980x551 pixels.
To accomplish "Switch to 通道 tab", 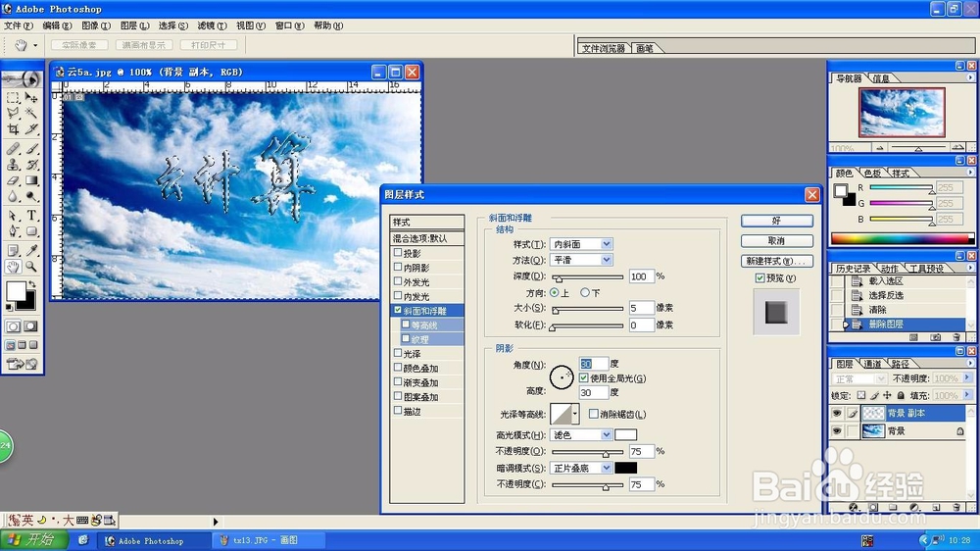I will [x=872, y=364].
